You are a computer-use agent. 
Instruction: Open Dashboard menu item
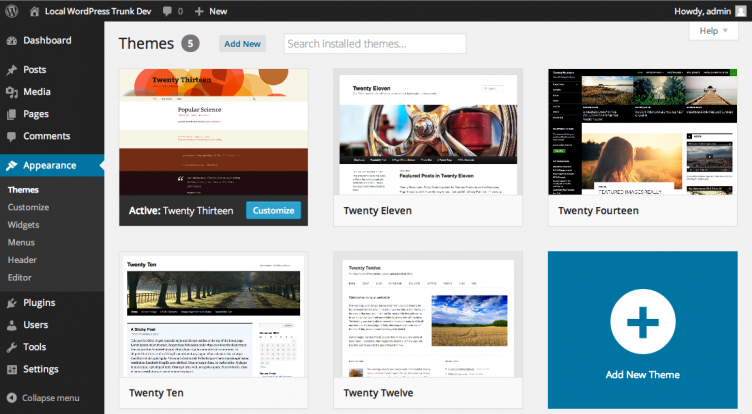(47, 40)
